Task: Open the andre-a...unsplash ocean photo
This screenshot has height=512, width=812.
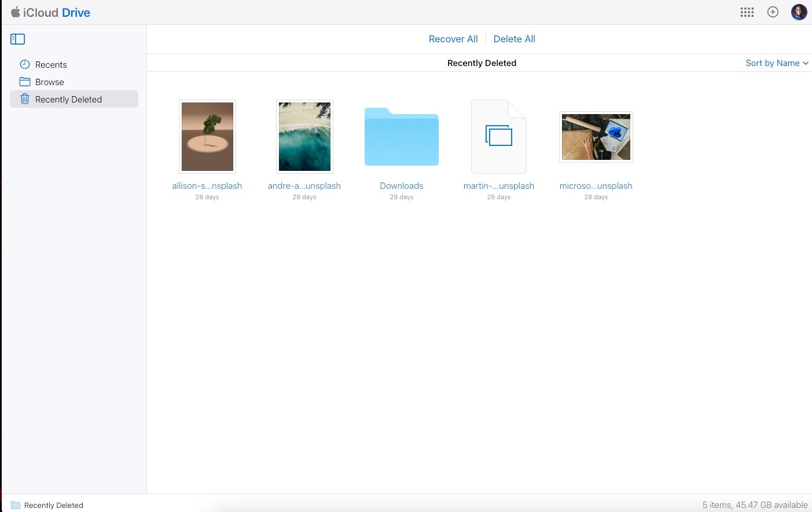Action: click(304, 137)
